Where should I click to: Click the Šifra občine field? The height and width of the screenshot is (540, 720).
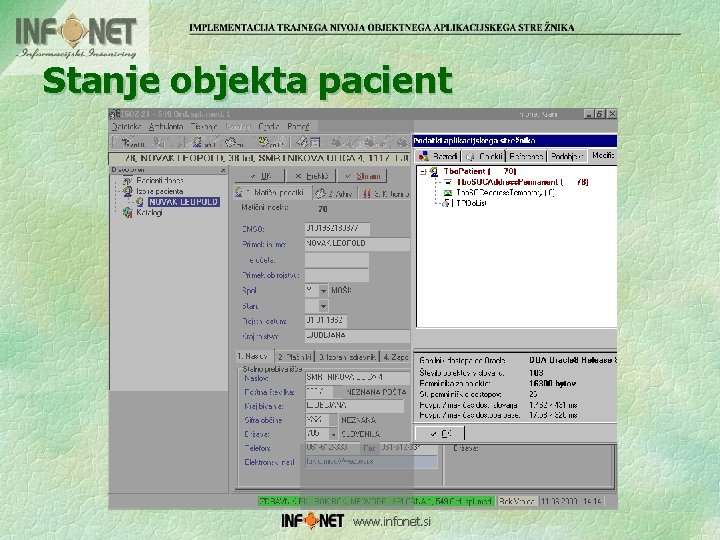pyautogui.click(x=317, y=420)
